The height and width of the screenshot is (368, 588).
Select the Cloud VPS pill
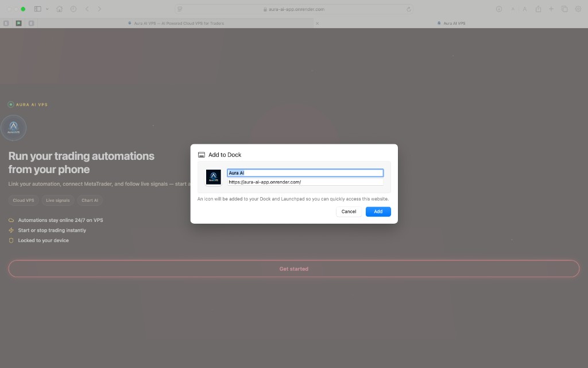click(x=23, y=201)
